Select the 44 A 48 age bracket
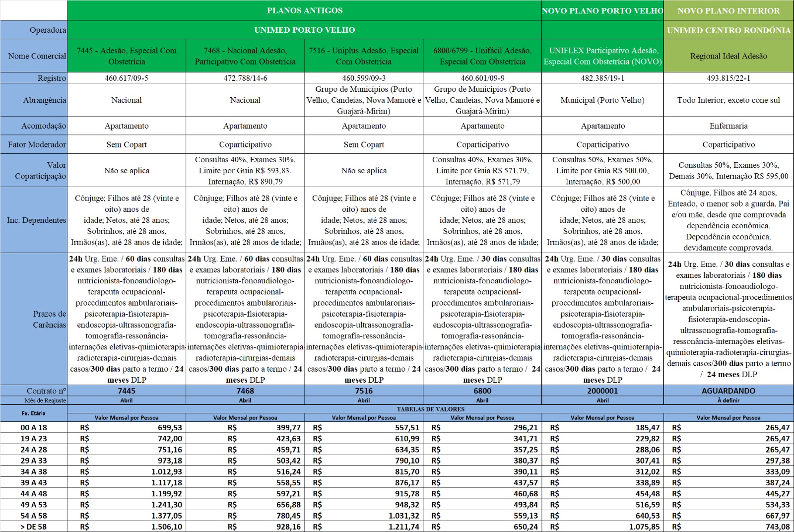Screen dimensions: 794x532 [x=34, y=493]
